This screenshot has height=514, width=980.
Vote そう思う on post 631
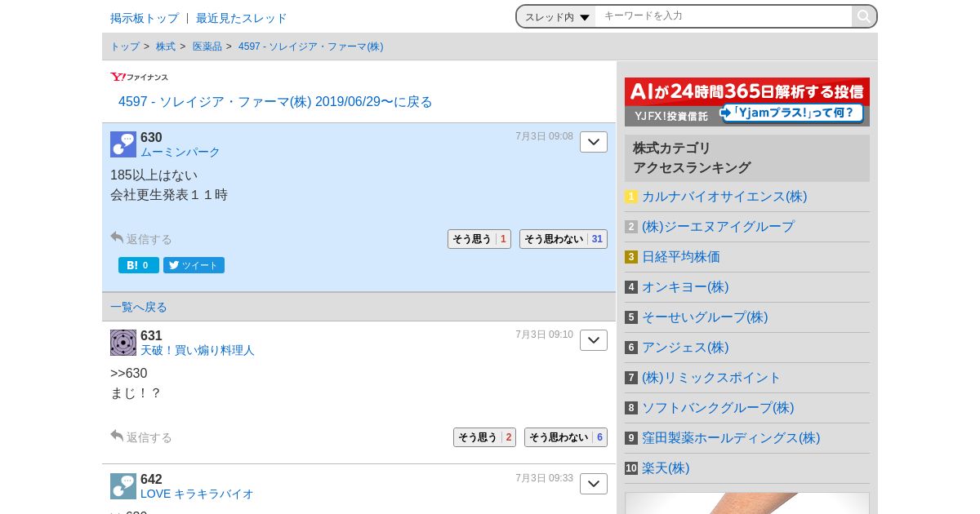tap(484, 437)
